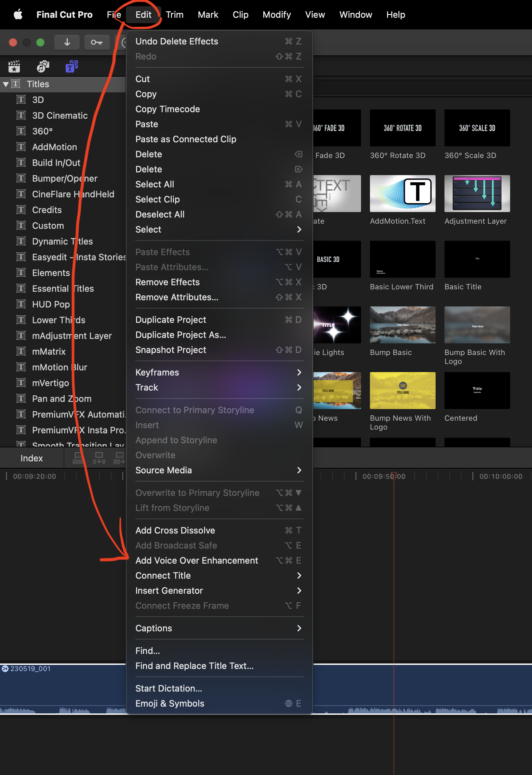Choose Add Voice Over Enhancement
Image resolution: width=532 pixels, height=775 pixels.
(x=219, y=561)
